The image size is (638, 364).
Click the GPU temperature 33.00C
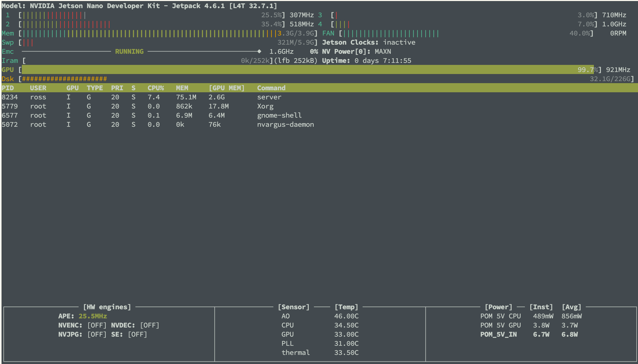(x=346, y=334)
